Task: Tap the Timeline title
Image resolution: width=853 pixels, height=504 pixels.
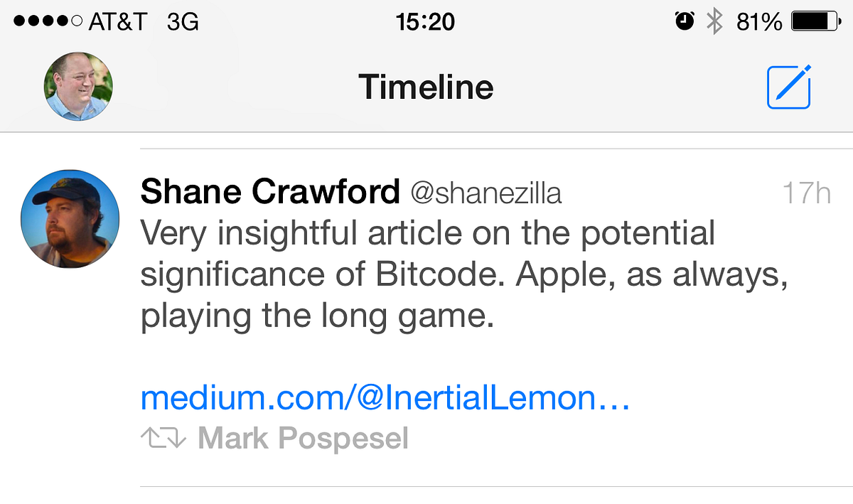Action: click(426, 87)
